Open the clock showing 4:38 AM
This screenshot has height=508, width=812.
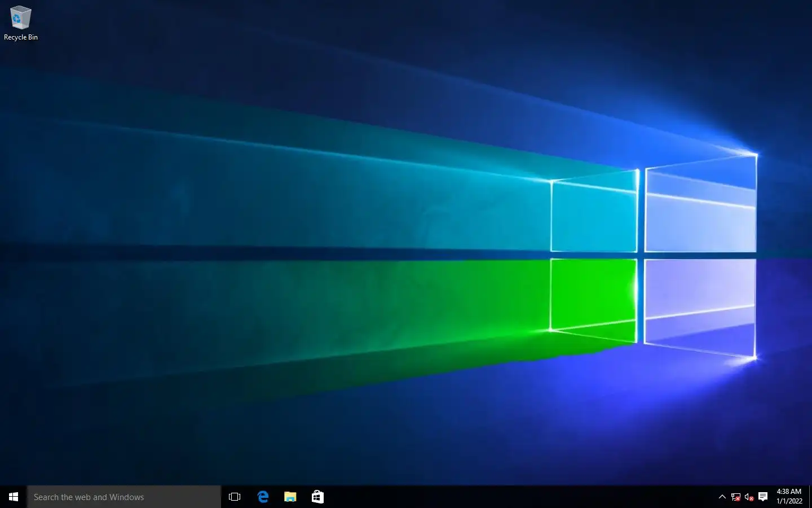tap(789, 497)
